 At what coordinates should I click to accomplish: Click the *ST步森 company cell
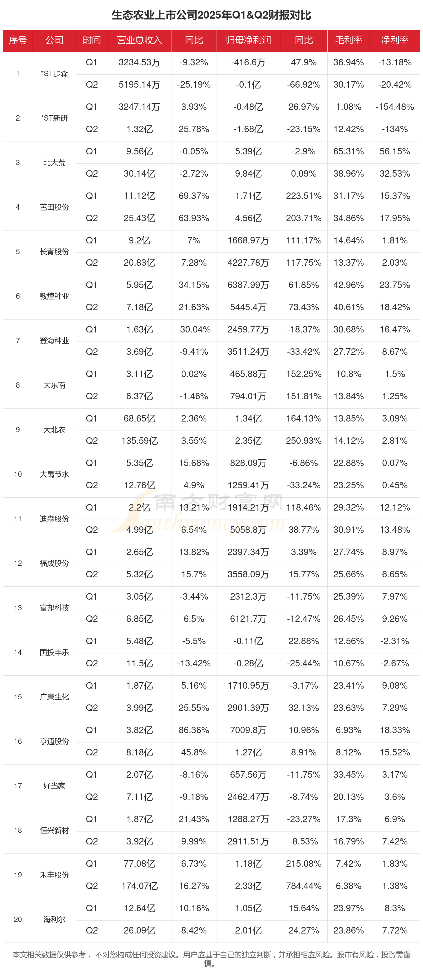(x=54, y=74)
